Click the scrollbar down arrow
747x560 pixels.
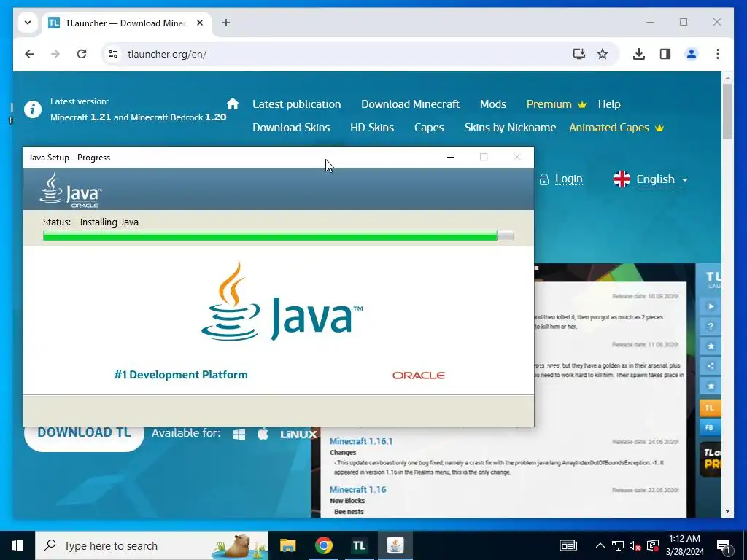pyautogui.click(x=727, y=511)
